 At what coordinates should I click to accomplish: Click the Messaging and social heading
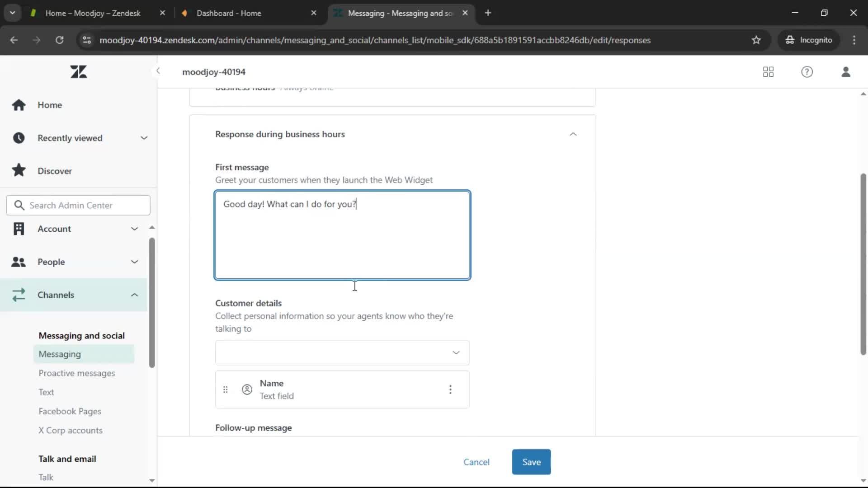pyautogui.click(x=81, y=335)
